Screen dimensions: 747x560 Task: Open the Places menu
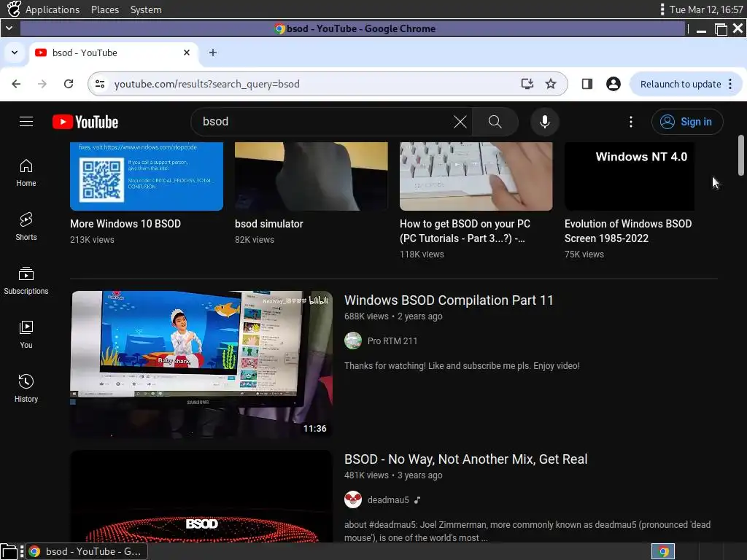tap(105, 9)
